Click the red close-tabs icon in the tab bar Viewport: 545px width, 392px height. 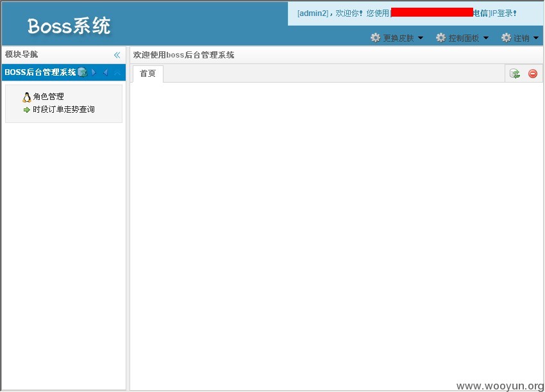(x=532, y=74)
